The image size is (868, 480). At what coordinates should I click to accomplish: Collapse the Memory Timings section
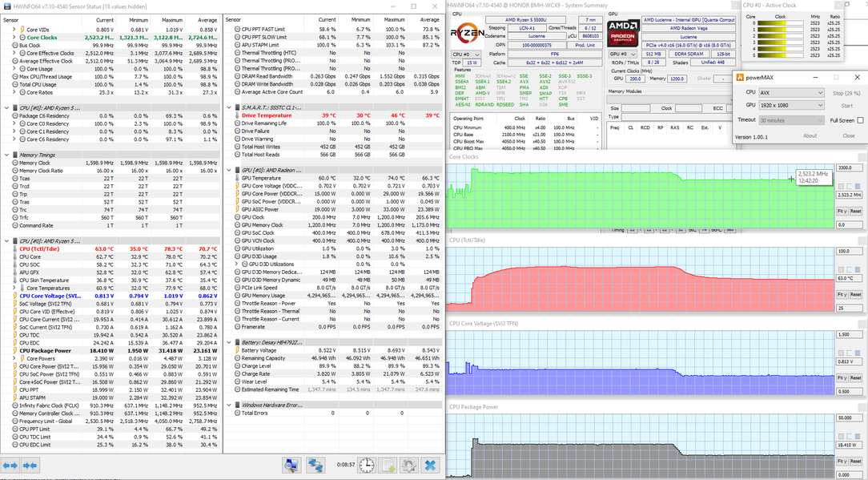6,155
